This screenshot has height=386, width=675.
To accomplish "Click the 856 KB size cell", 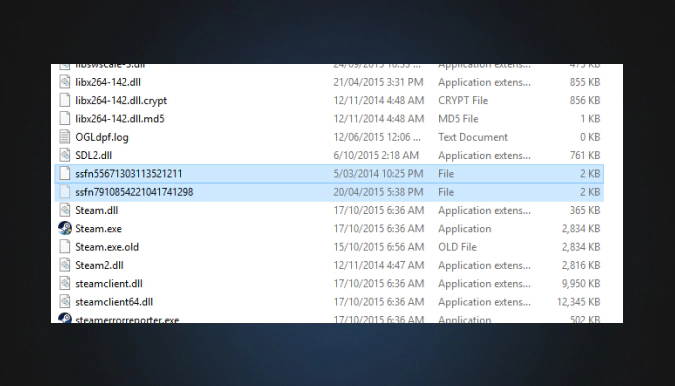I will (x=585, y=100).
